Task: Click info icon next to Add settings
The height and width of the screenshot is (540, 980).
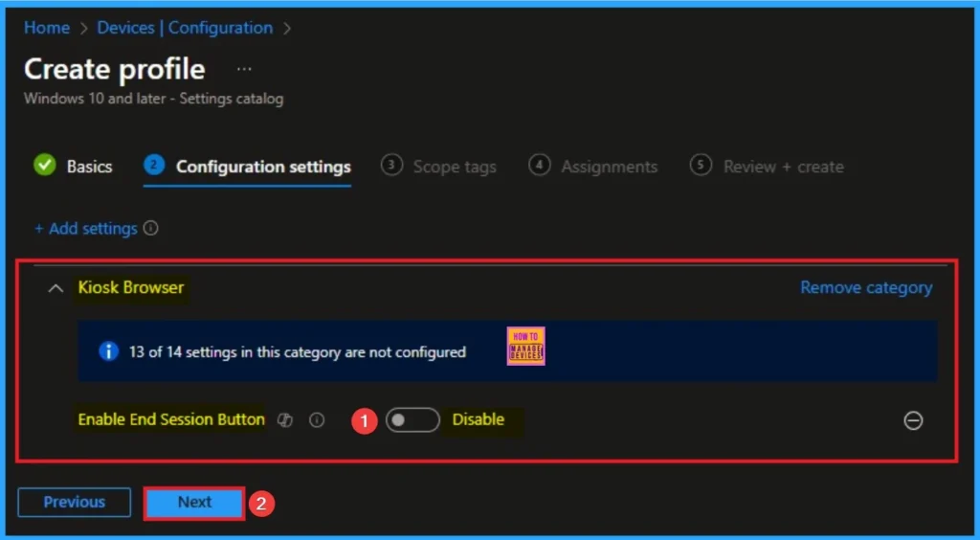Action: tap(150, 229)
